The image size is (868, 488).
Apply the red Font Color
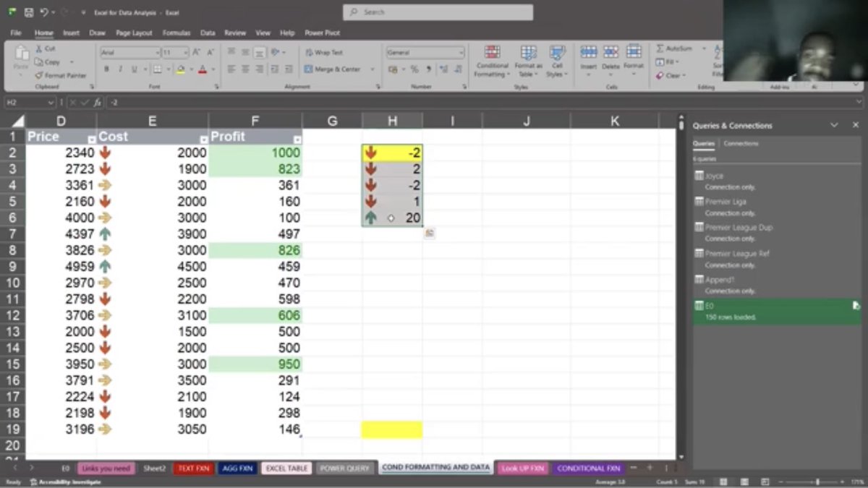(202, 69)
